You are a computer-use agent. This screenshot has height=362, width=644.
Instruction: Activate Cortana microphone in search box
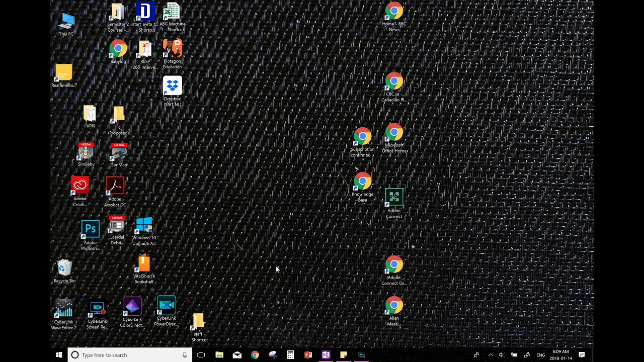pyautogui.click(x=185, y=355)
